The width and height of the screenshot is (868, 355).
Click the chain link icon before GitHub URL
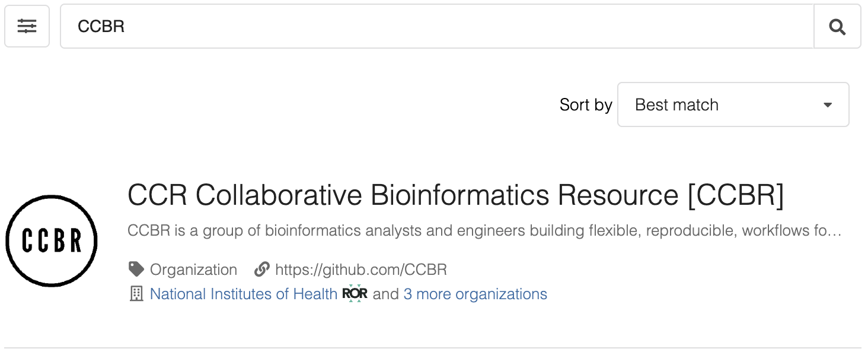point(261,270)
